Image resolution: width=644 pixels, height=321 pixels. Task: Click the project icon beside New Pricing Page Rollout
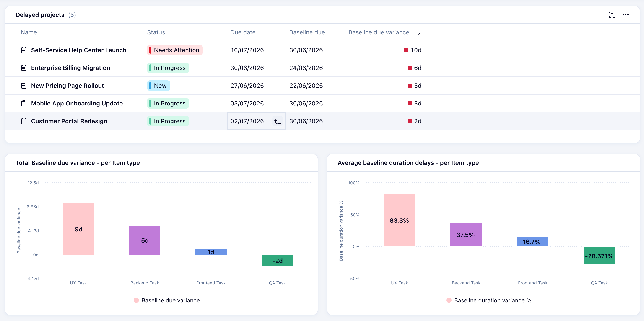point(24,86)
